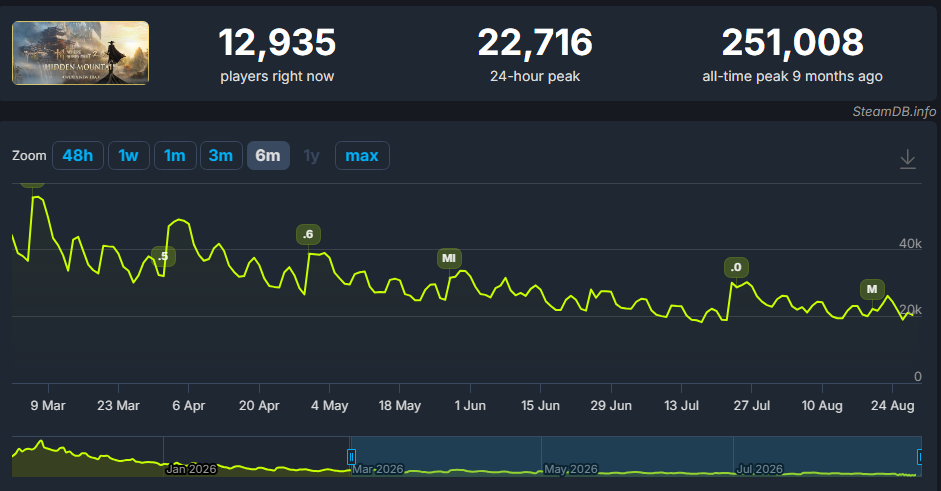Click the 1 Jun axis label
The image size is (941, 491).
tap(470, 405)
